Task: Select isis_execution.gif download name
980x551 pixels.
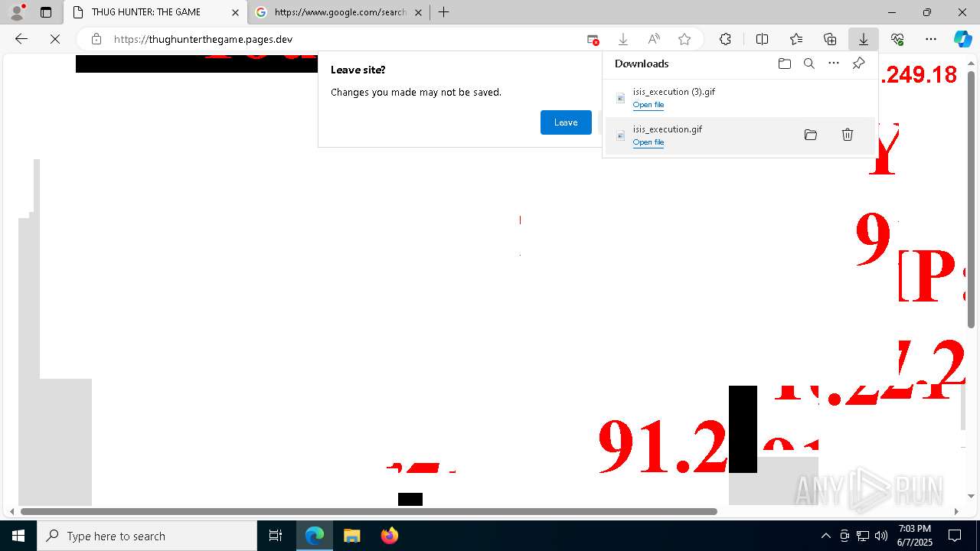Action: (668, 129)
